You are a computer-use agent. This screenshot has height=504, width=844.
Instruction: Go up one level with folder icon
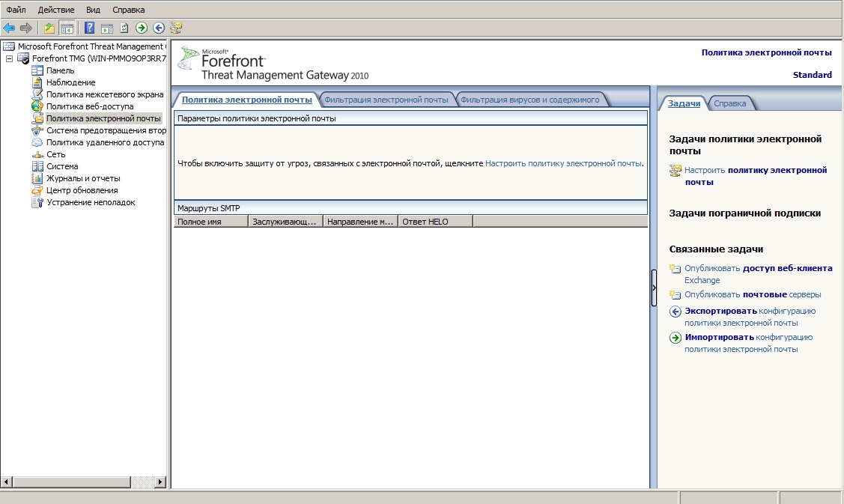pos(49,28)
